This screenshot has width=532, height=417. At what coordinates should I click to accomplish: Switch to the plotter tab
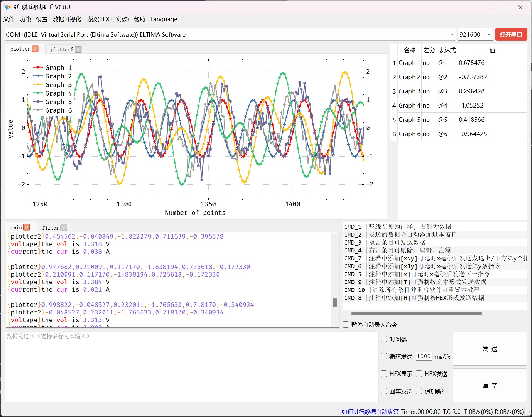pos(20,49)
